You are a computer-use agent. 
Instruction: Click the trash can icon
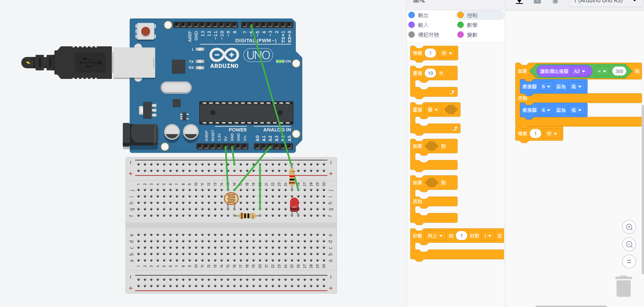coord(623,286)
